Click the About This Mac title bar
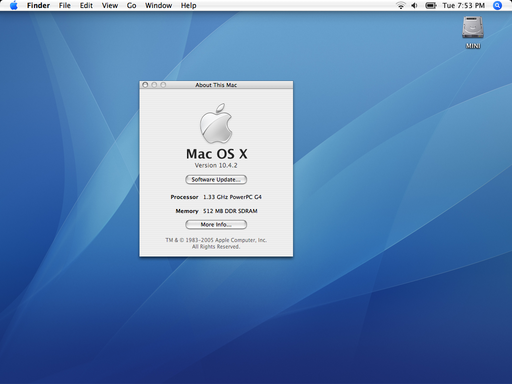The height and width of the screenshot is (384, 512). 216,85
